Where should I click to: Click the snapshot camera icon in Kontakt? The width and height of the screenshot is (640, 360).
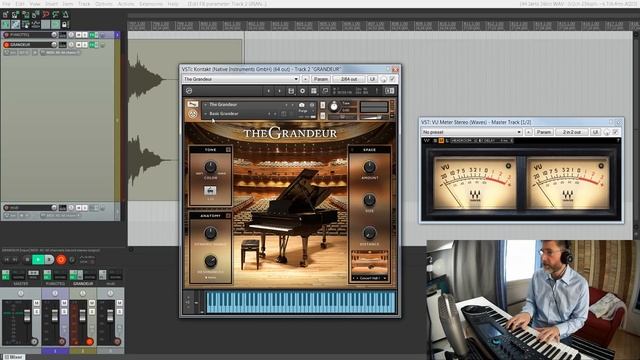301,105
